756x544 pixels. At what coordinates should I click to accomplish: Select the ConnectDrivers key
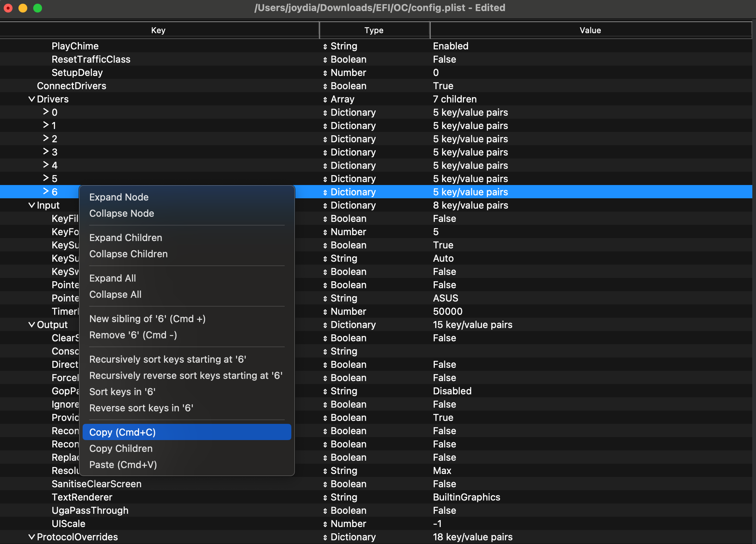coord(72,86)
